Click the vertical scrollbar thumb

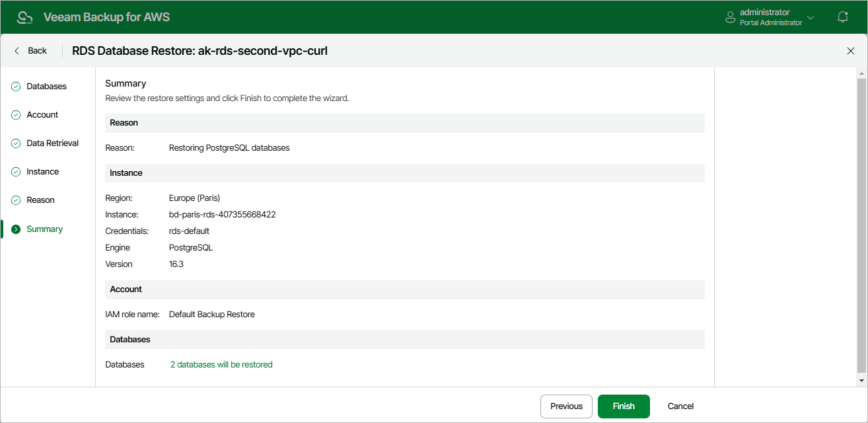click(861, 225)
